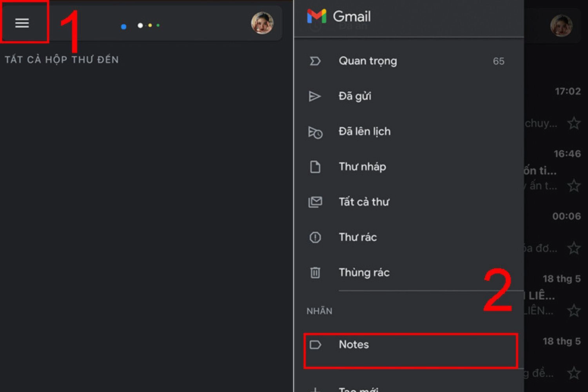Open the Notes label
588x392 pixels.
410,351
